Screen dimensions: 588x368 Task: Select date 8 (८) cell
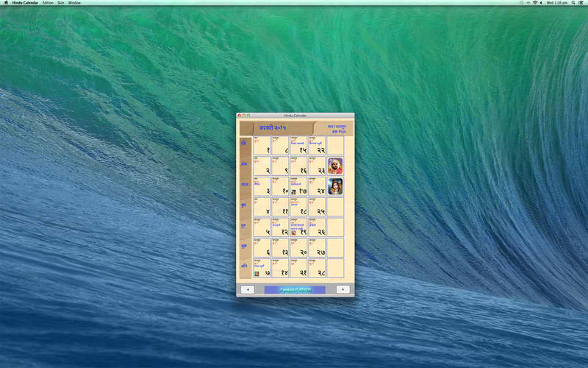coord(280,145)
